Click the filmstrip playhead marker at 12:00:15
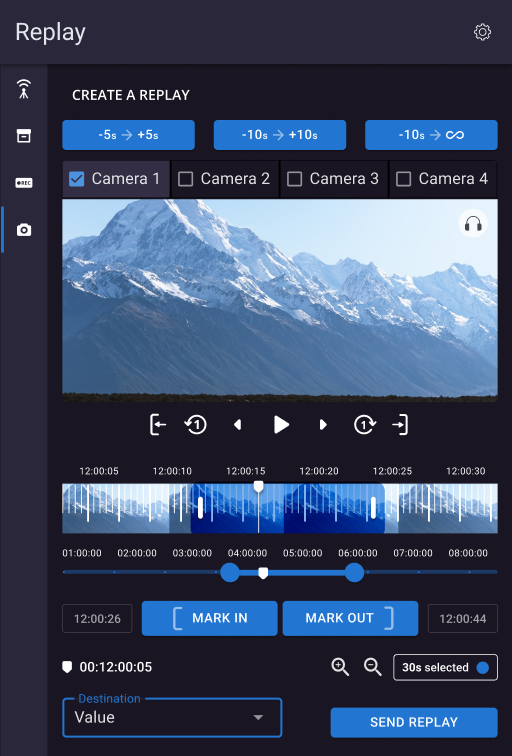This screenshot has width=512, height=756. click(x=258, y=486)
